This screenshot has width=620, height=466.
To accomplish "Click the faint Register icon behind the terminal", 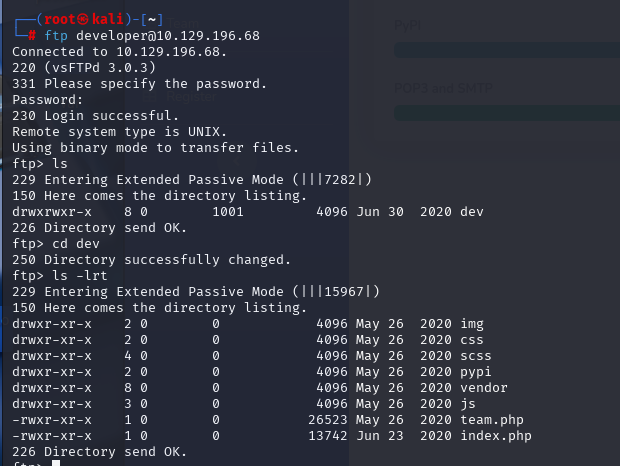I will pos(150,97).
